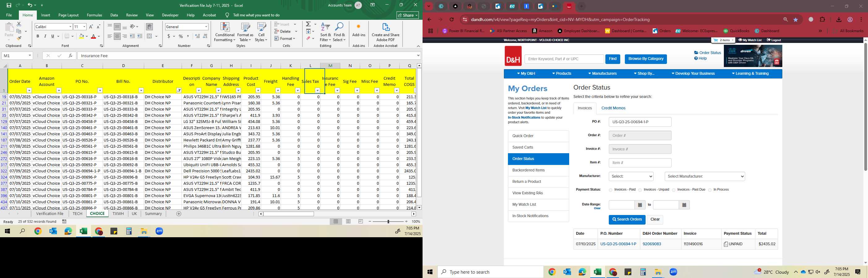The image size is (868, 278).
Task: Click Backordered Items in the sidebar
Action: point(539,170)
